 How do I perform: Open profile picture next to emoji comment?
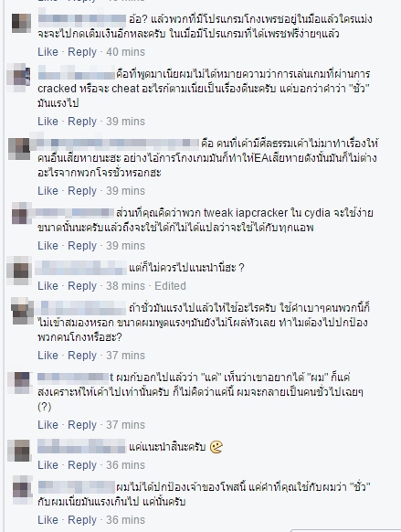coord(20,451)
